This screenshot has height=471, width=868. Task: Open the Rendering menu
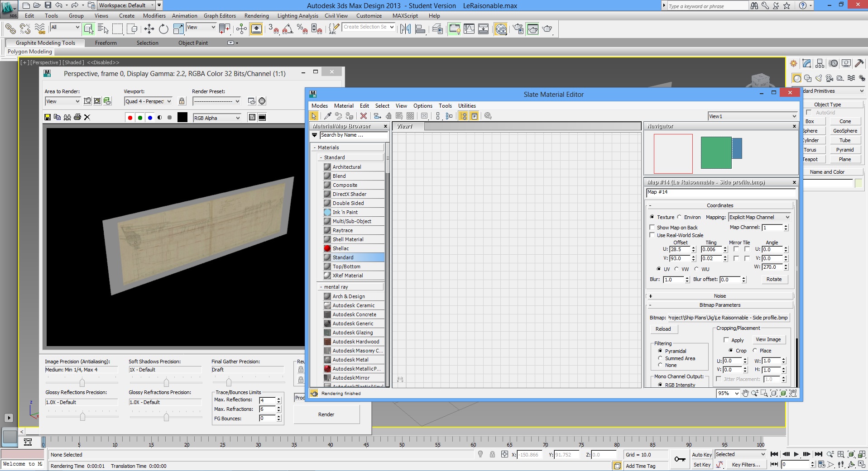click(256, 16)
